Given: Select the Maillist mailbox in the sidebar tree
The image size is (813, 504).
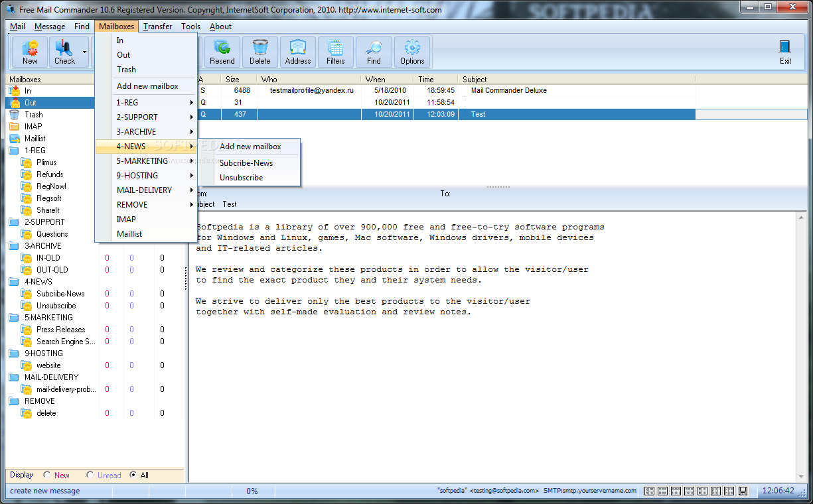Looking at the screenshot, I should [35, 139].
